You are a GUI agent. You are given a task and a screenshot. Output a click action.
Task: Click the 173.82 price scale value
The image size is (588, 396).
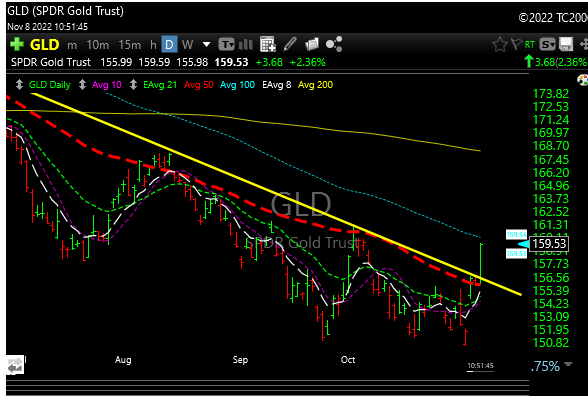551,93
